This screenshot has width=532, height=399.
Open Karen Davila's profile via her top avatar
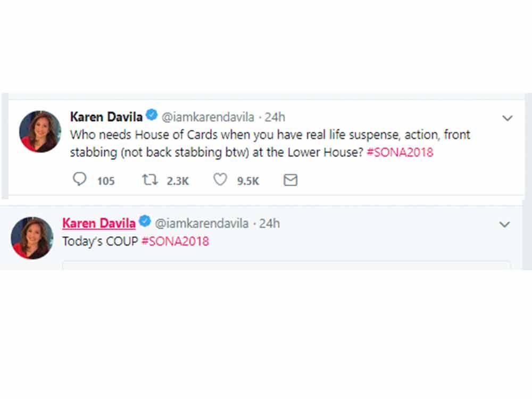tap(40, 131)
